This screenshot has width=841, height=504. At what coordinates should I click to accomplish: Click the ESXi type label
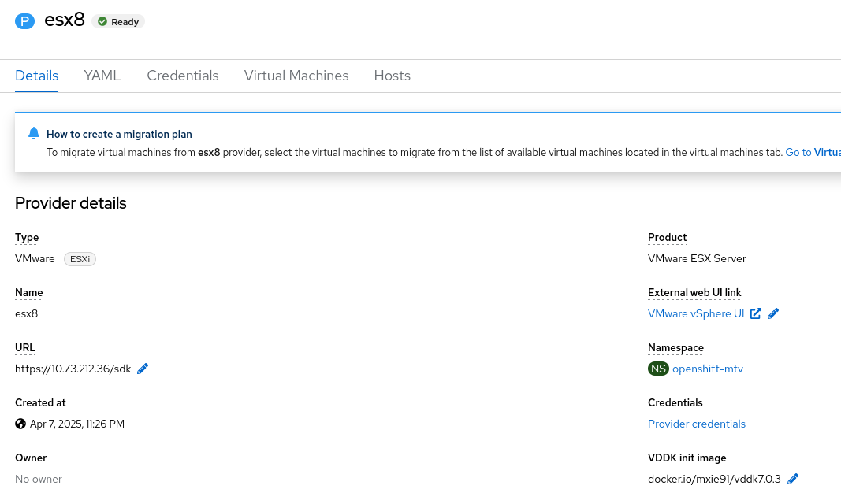click(x=80, y=258)
